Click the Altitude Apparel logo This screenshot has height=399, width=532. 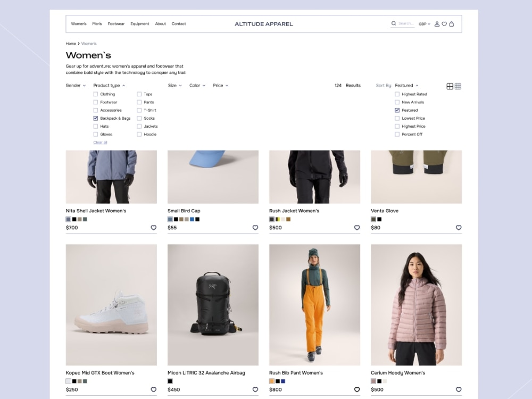264,24
